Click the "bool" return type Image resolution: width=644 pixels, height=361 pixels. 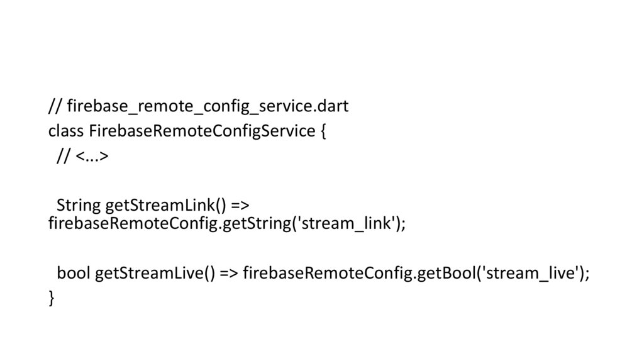coord(74,272)
